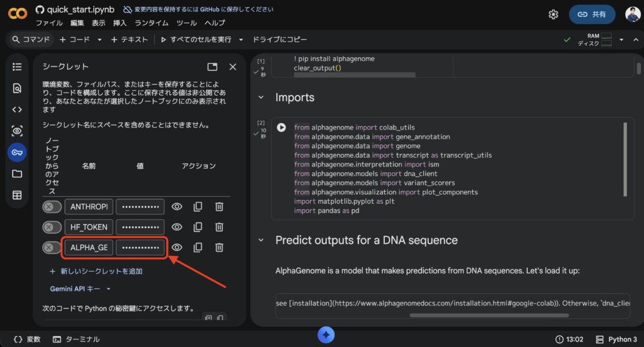The width and height of the screenshot is (644, 347).
Task: Copy the HF_TOKEN secret value
Action: (198, 227)
